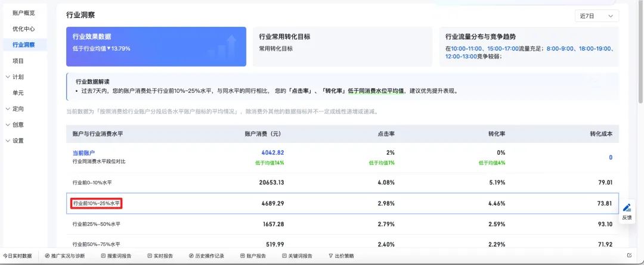Click the 15:00-17:00 time link

click(503, 48)
